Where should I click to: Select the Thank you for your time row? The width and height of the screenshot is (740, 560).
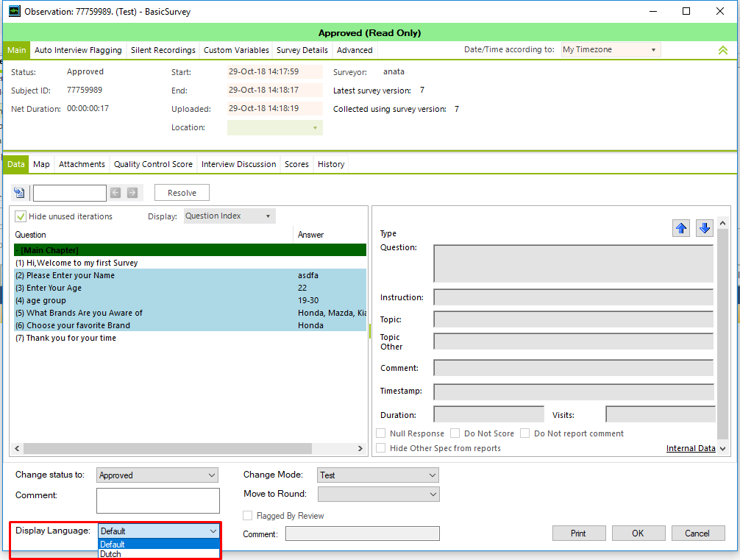191,338
